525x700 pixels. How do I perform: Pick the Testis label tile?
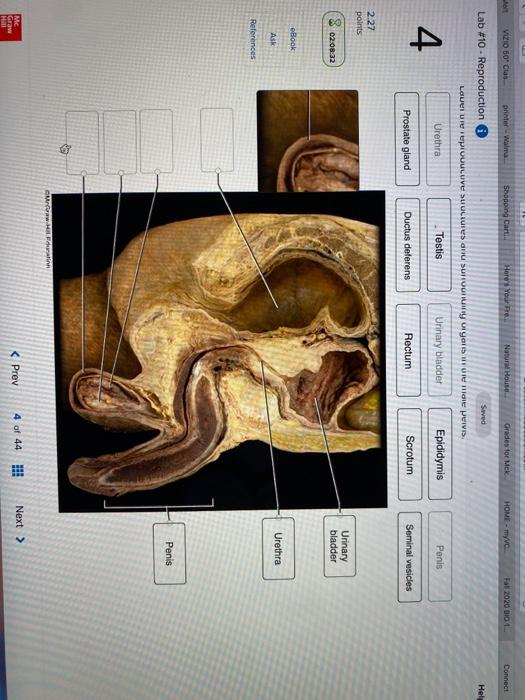[439, 245]
